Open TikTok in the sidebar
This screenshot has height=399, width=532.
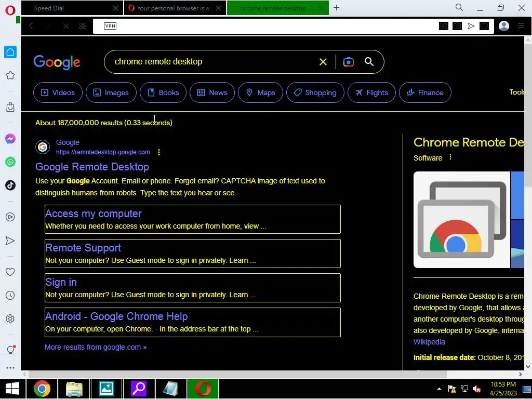point(10,185)
